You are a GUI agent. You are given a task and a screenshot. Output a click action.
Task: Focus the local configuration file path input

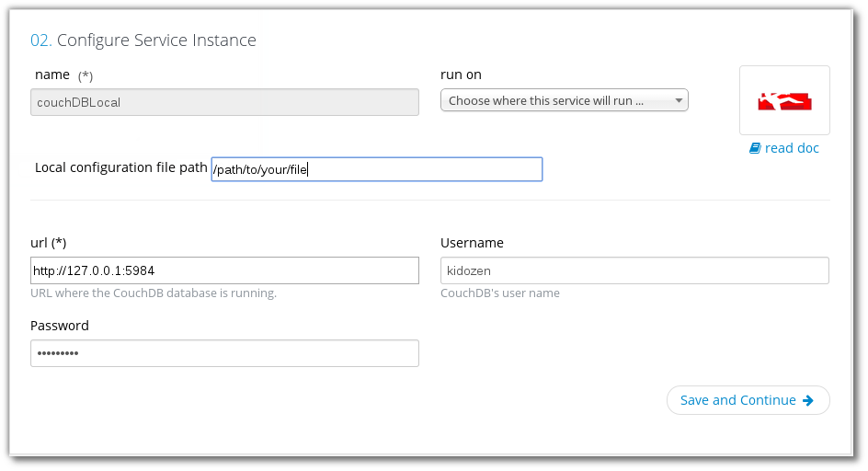click(376, 169)
